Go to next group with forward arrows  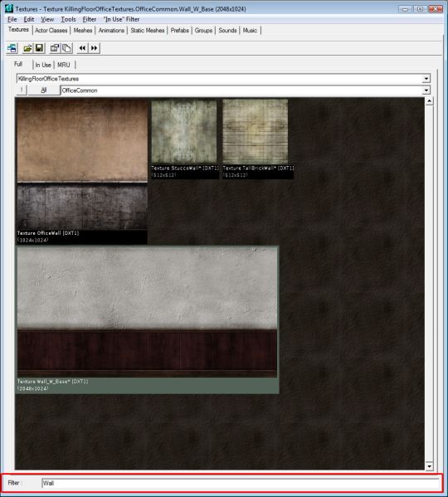point(94,48)
